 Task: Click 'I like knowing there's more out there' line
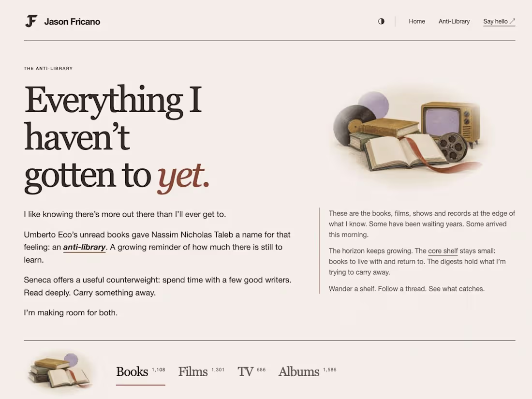(125, 214)
